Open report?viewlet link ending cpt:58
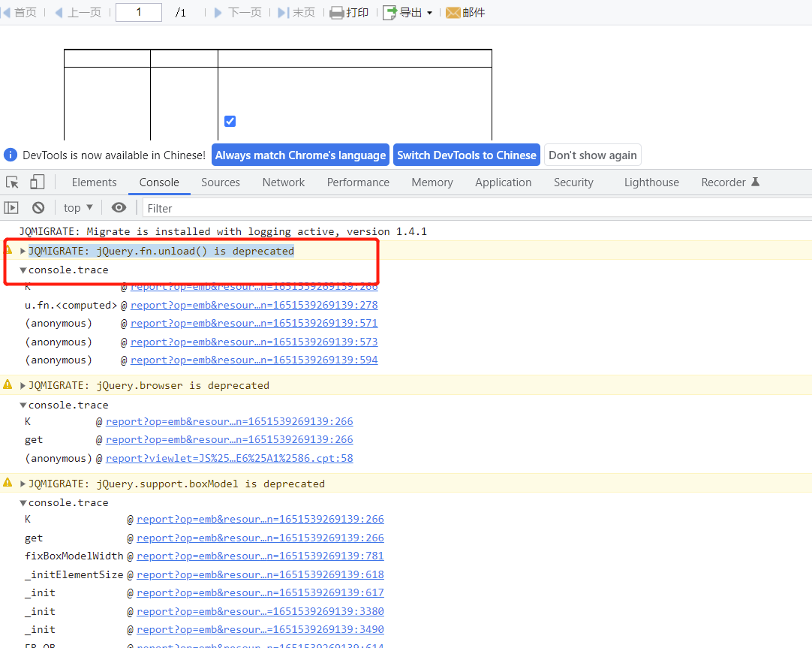The image size is (812, 648). pos(230,459)
